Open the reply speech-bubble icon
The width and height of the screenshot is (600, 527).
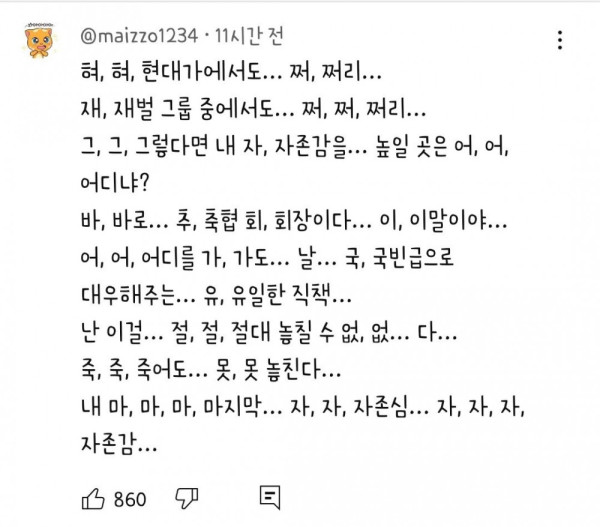pos(270,498)
